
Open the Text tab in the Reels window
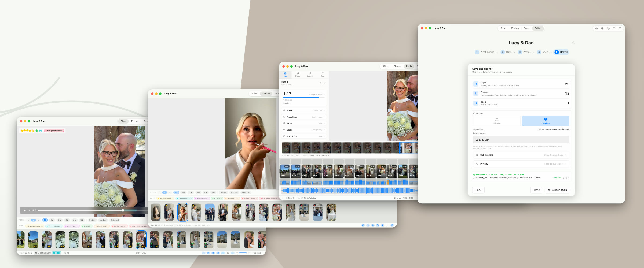tap(323, 75)
